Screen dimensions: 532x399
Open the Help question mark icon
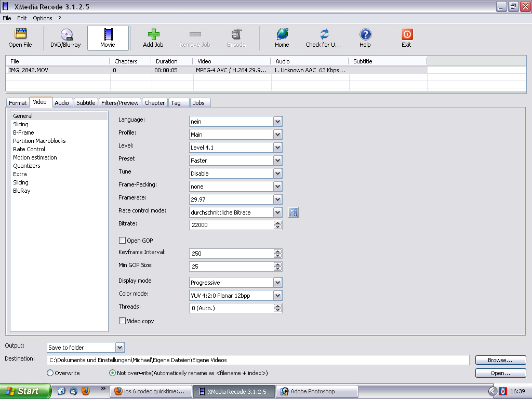pos(365,35)
